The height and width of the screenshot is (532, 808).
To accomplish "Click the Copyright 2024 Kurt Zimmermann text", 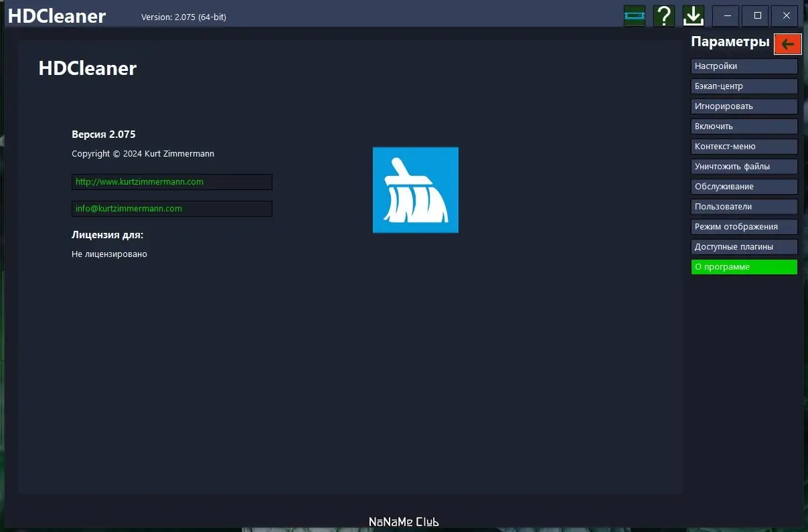I will (143, 154).
